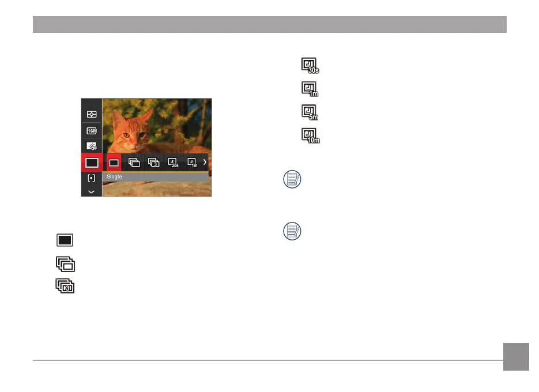Pick continuous shot mode in the option strip
The height and width of the screenshot is (392, 539).
(x=134, y=163)
